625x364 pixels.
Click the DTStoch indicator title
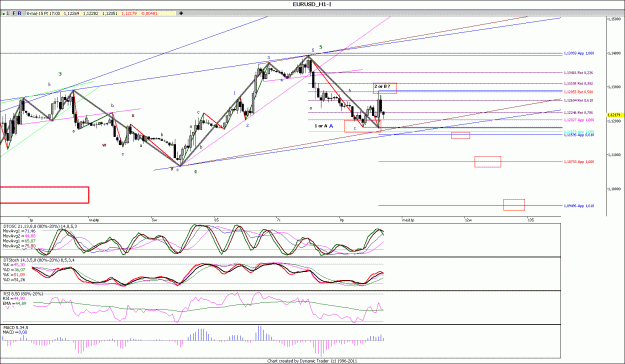(38, 260)
